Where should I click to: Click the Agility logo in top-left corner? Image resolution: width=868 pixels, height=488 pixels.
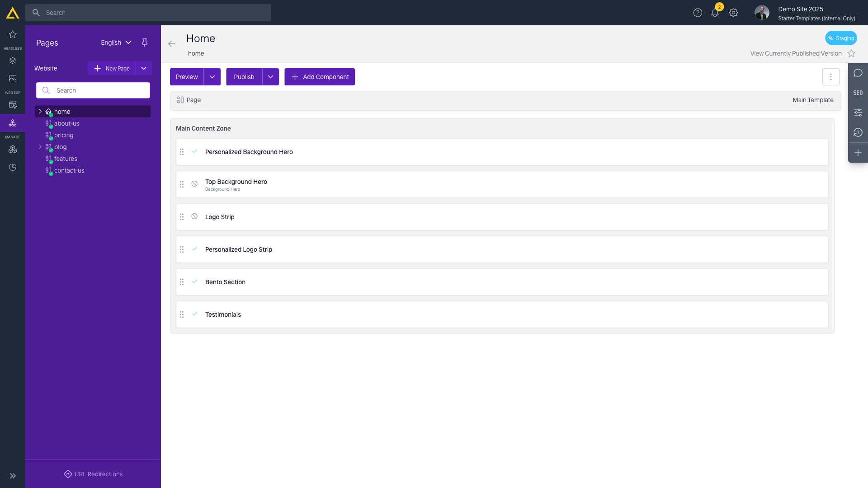click(x=13, y=13)
